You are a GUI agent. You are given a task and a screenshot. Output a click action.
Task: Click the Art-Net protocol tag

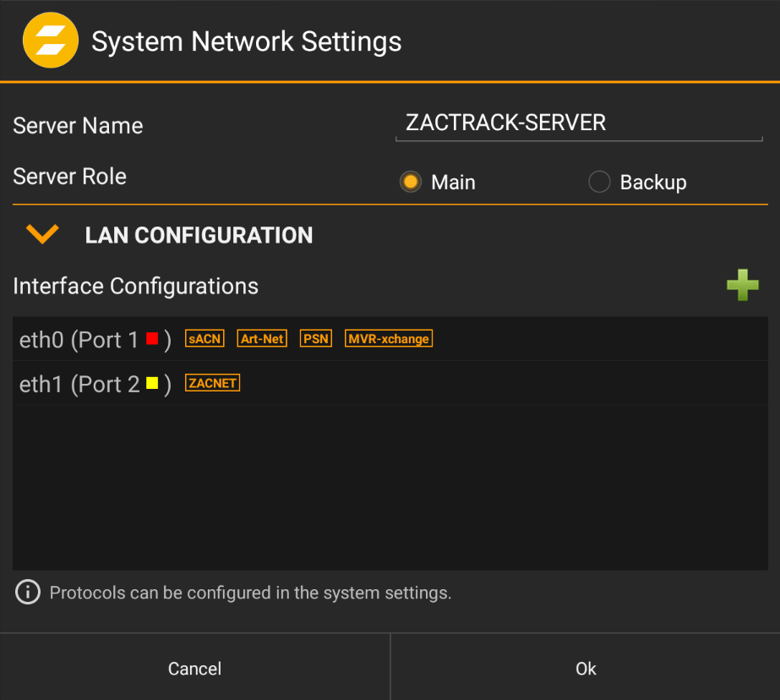click(262, 339)
